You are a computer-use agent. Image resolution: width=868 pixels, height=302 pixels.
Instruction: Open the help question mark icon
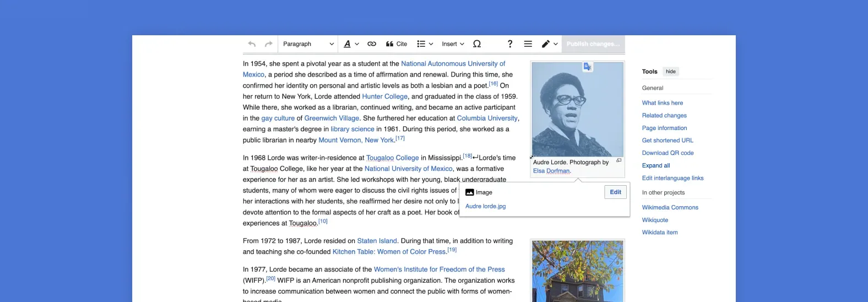(x=510, y=44)
